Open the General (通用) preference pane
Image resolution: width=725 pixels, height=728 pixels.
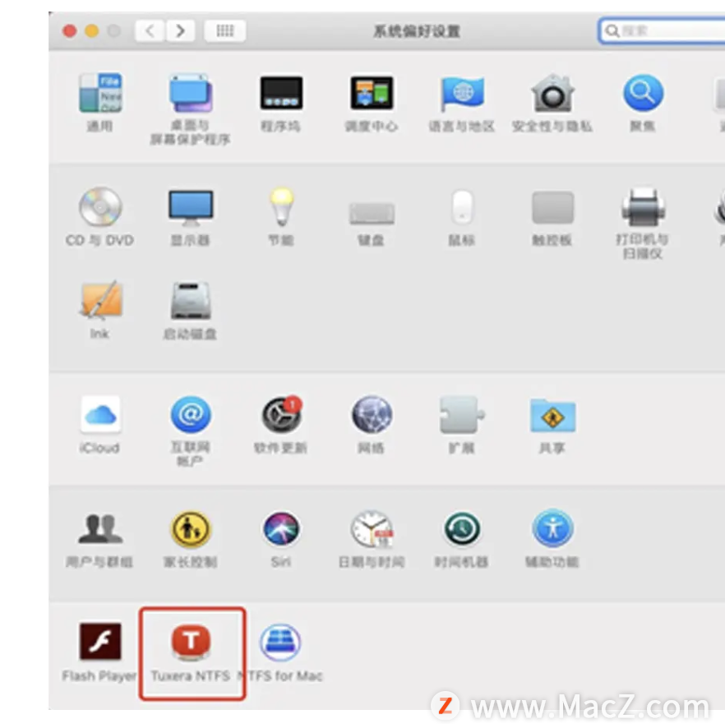click(99, 93)
